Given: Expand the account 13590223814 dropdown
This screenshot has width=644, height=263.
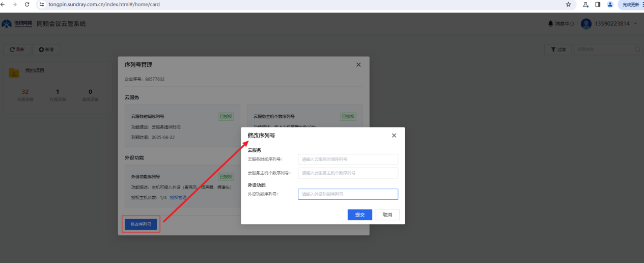Looking at the screenshot, I should [x=635, y=24].
